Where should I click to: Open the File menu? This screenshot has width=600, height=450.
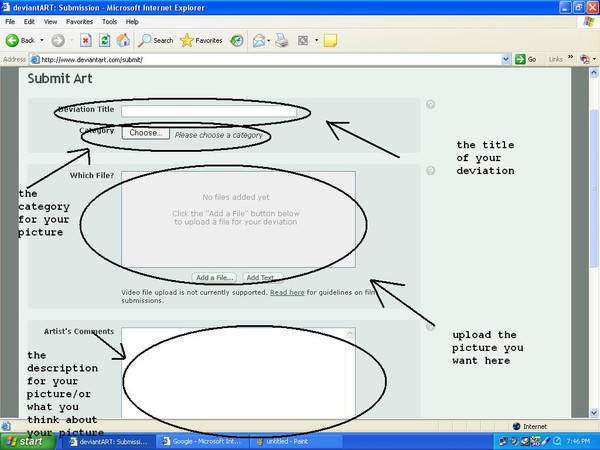click(10, 22)
